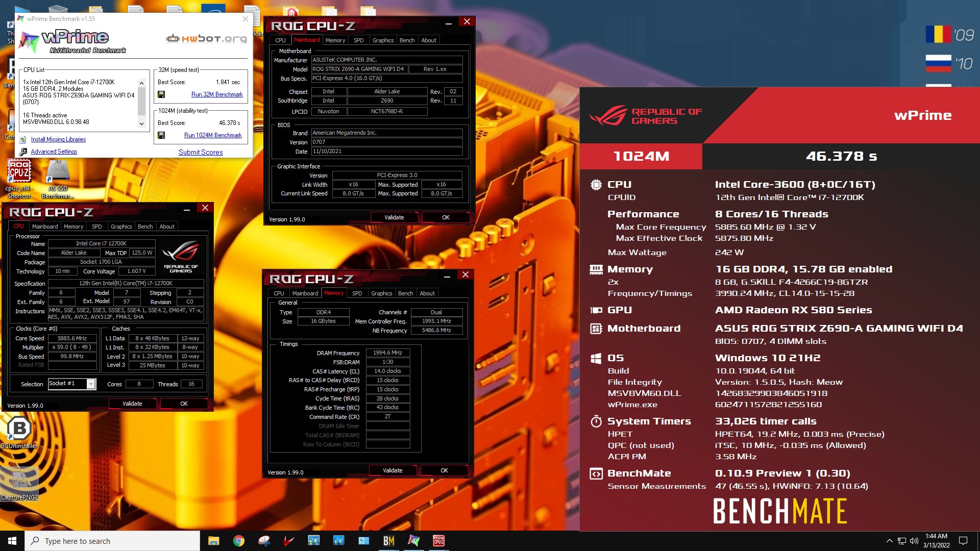Click the Threads value 16 in CPU-Z
Viewport: 980px width, 551px height.
[191, 384]
